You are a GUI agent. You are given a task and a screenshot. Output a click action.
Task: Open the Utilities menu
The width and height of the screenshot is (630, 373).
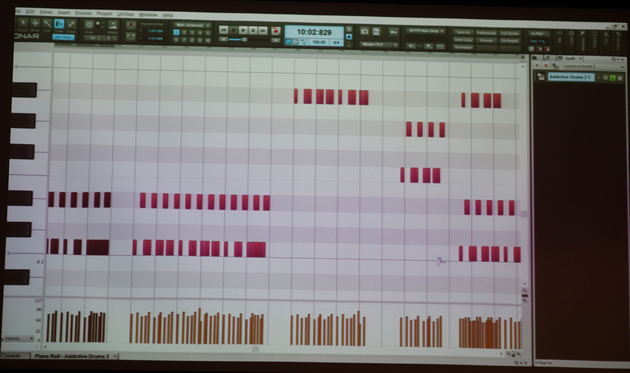tap(125, 14)
